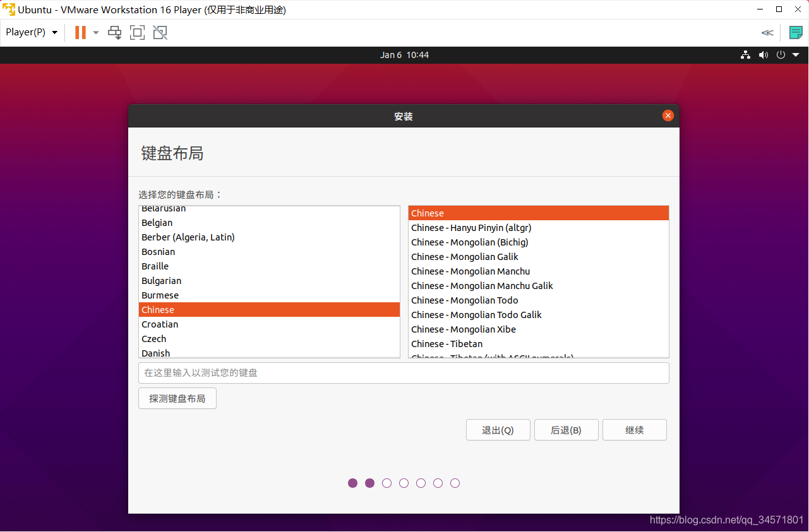Open the Player(P) menu
This screenshot has width=809, height=532.
[x=32, y=32]
